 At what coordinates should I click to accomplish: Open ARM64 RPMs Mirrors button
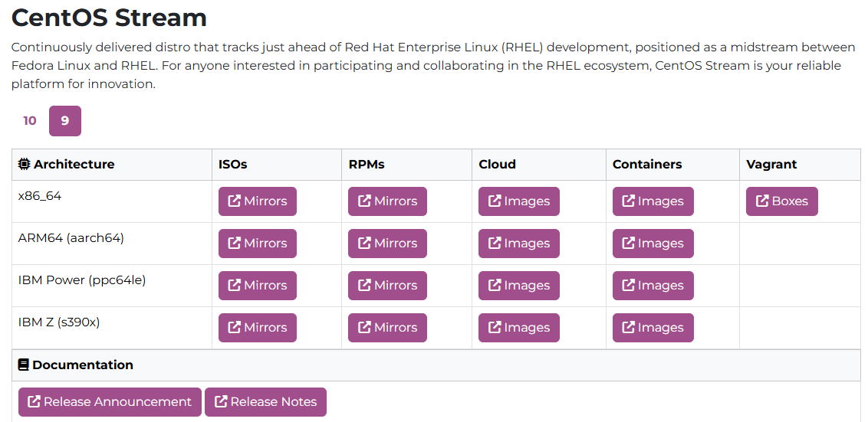(x=387, y=244)
